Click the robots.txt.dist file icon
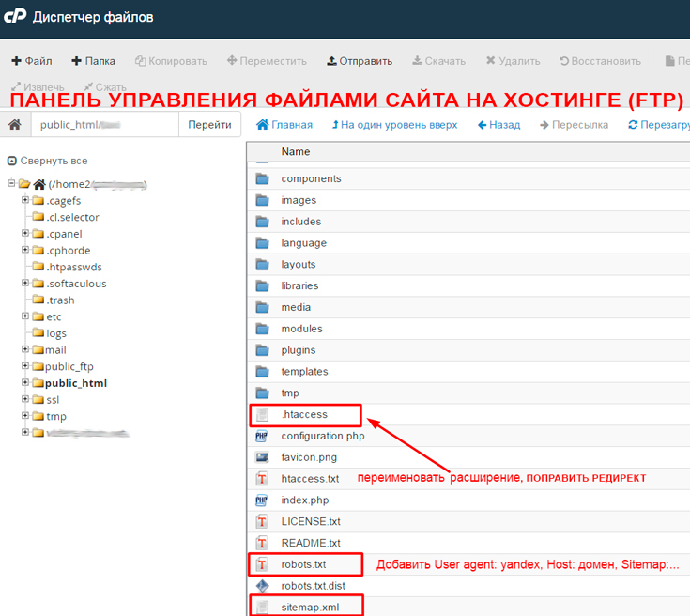690x616 pixels. pyautogui.click(x=262, y=586)
